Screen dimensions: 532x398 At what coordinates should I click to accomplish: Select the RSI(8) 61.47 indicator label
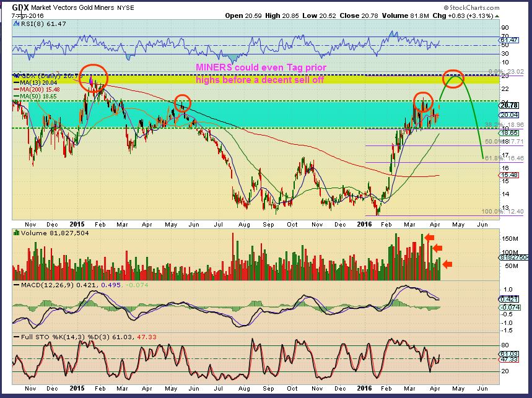click(43, 24)
